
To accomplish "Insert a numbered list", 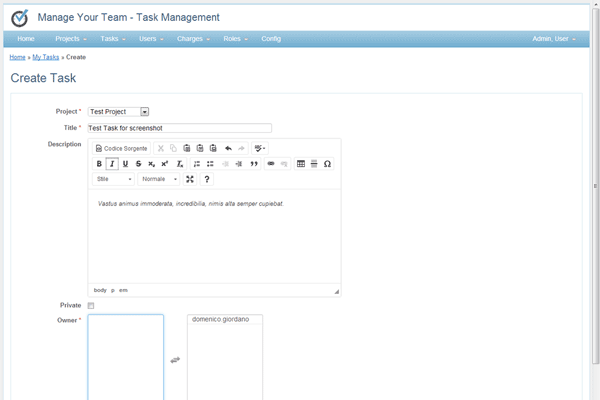I will point(197,164).
